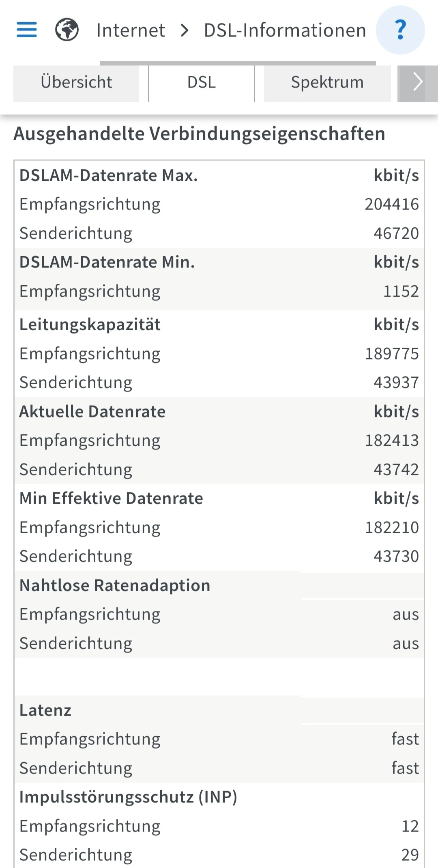Open the hamburger navigation menu
Screen dimensions: 438x868
coord(27,30)
